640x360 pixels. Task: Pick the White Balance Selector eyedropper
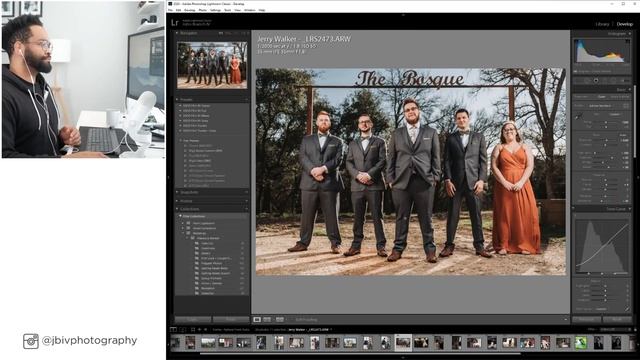(x=579, y=117)
